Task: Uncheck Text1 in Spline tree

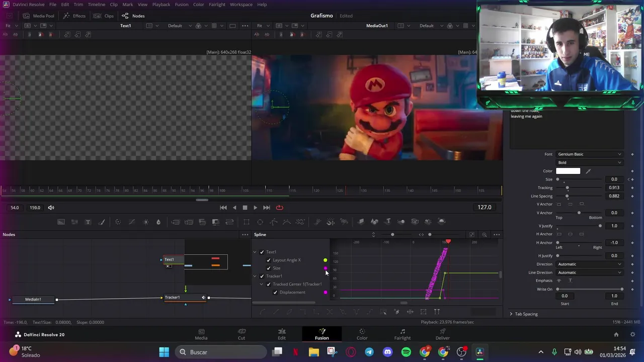Action: (262, 252)
